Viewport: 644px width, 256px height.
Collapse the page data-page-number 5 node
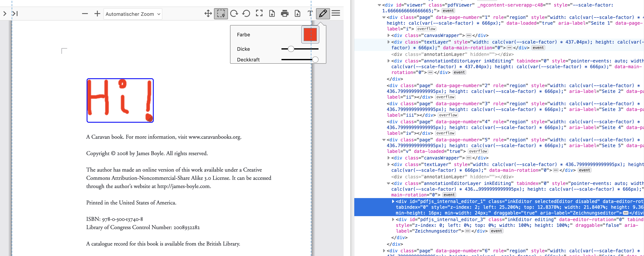384,140
